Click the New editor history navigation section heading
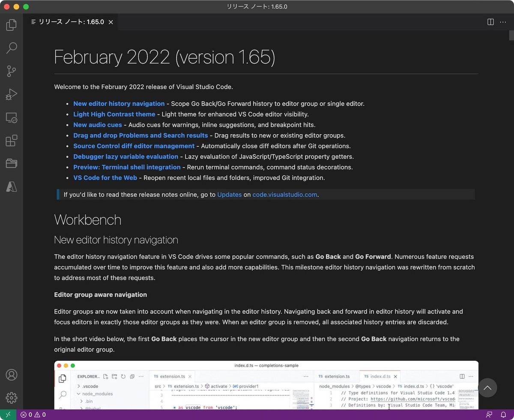The height and width of the screenshot is (420, 514). (116, 240)
